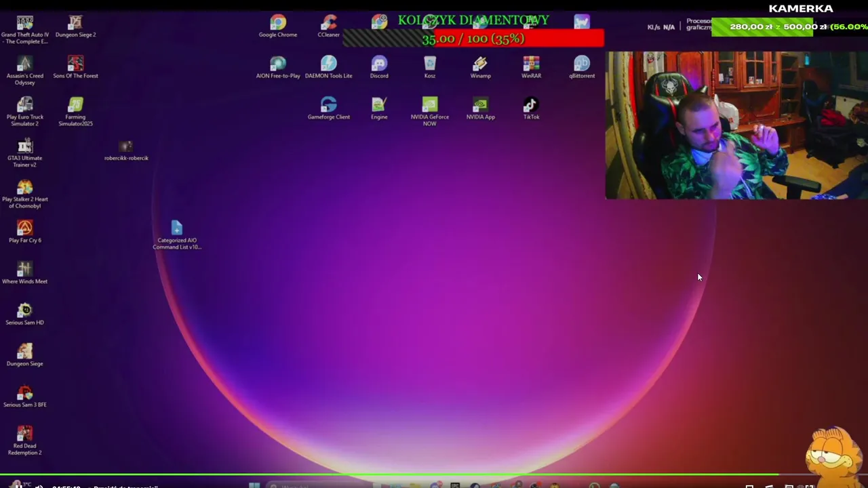Launch qBittorrent from the desktop

(x=582, y=68)
